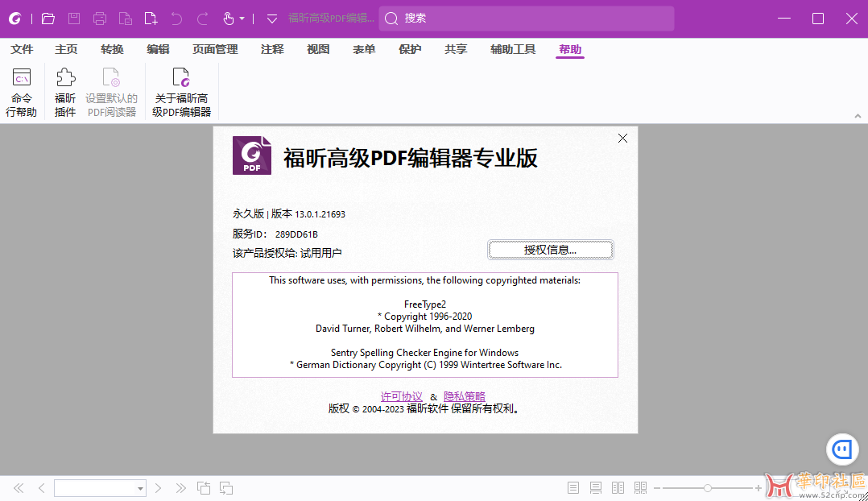The image size is (868, 501).
Task: Switch to the 页面管理 tab
Action: (215, 49)
